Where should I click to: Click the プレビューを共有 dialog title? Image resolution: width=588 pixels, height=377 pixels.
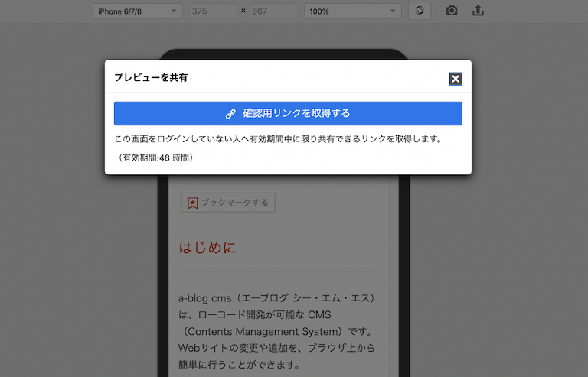tap(151, 77)
